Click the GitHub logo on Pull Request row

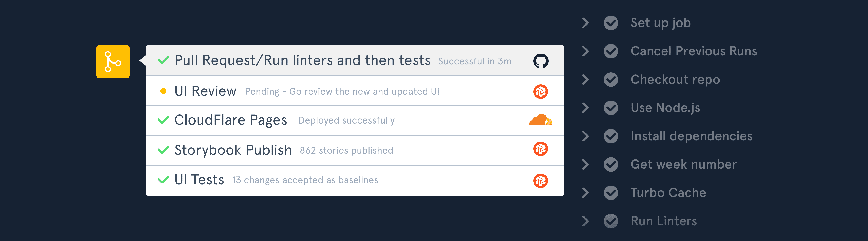(x=540, y=61)
